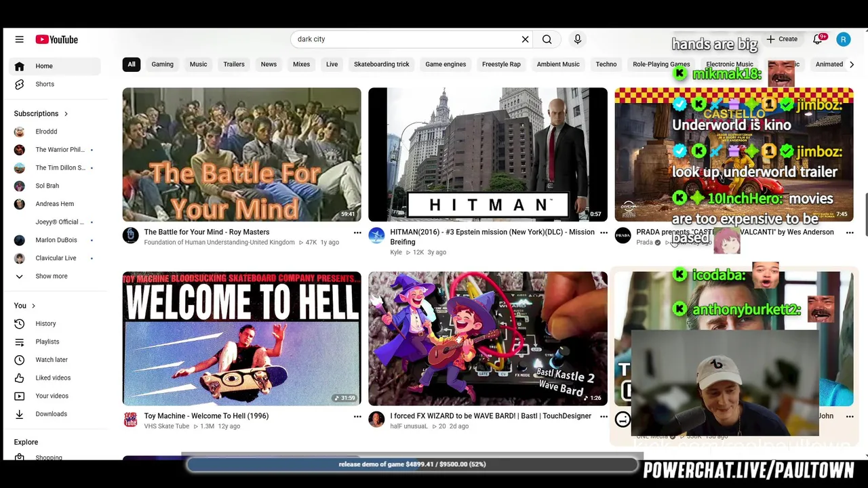Open Prada channel avatar
The height and width of the screenshot is (488, 868).
pos(623,235)
